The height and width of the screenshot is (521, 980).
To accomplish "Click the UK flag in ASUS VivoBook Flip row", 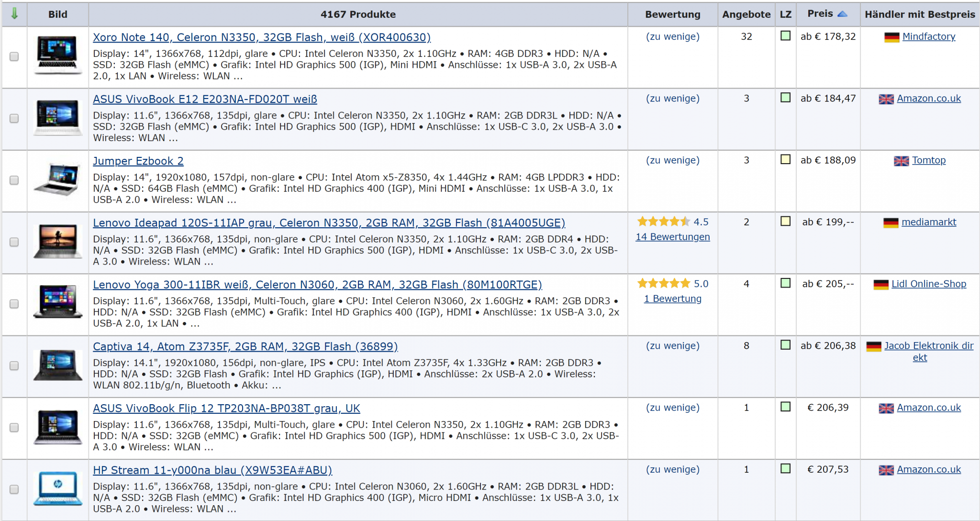I will click(x=886, y=409).
